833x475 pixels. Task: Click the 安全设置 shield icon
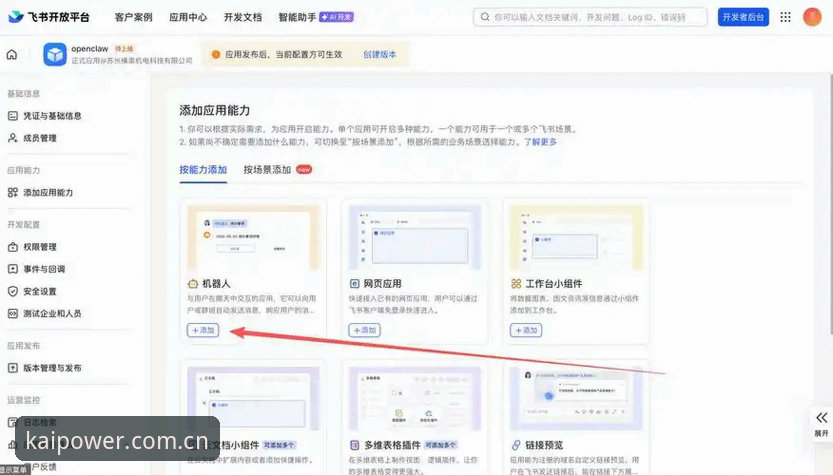[x=13, y=291]
